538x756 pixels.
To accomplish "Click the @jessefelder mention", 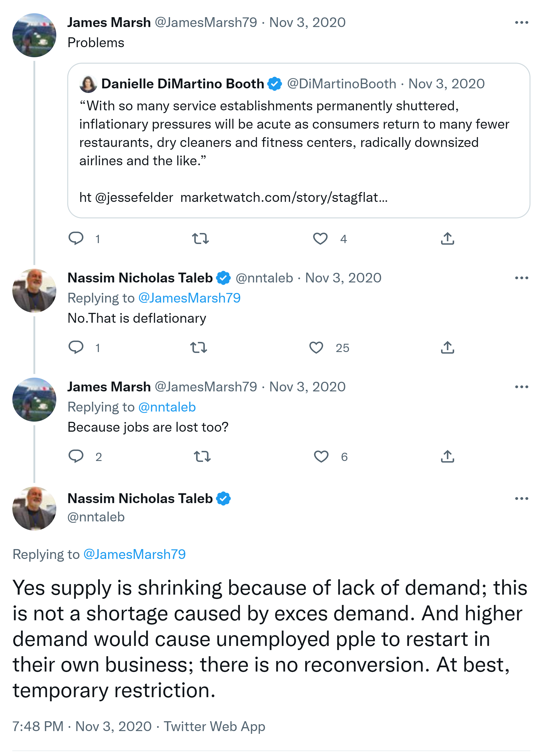I will coord(134,198).
